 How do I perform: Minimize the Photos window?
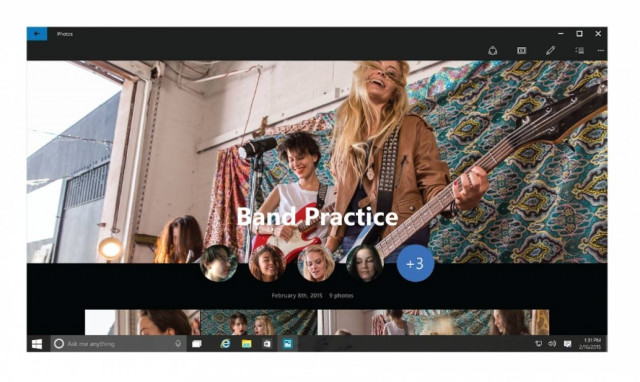[x=561, y=34]
